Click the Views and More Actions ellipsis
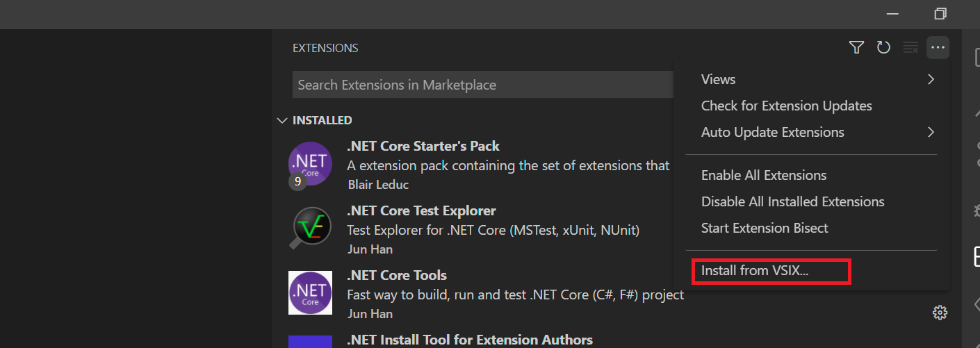This screenshot has height=348, width=980. [x=938, y=48]
